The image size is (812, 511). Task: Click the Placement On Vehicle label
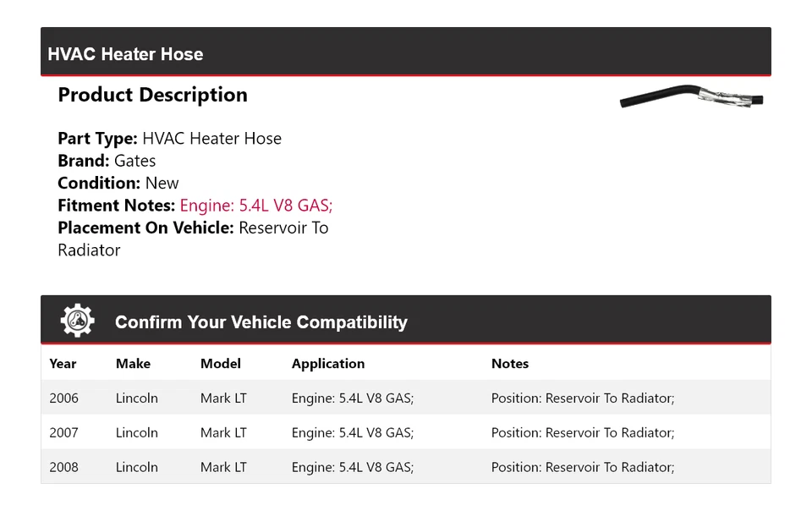click(145, 228)
